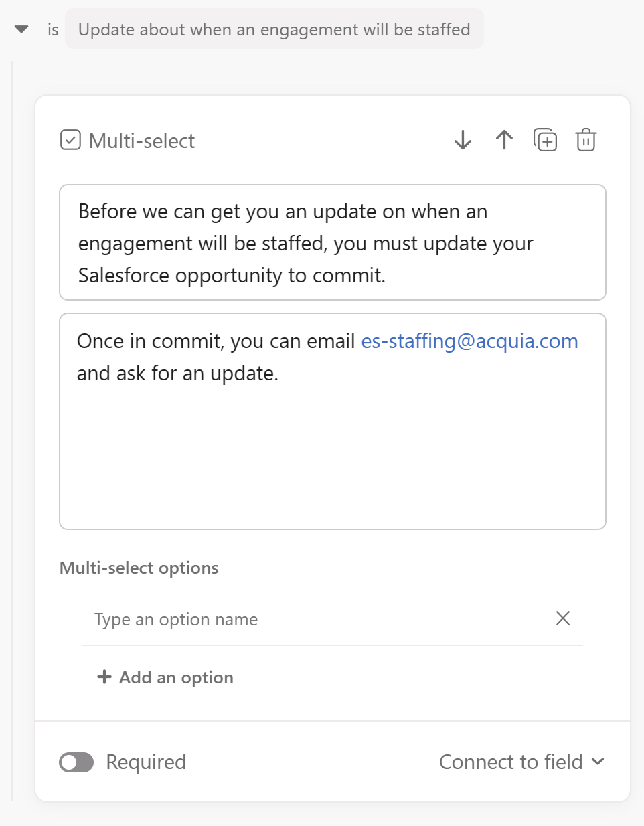Focus the 'Type an option name' field

coord(315,619)
